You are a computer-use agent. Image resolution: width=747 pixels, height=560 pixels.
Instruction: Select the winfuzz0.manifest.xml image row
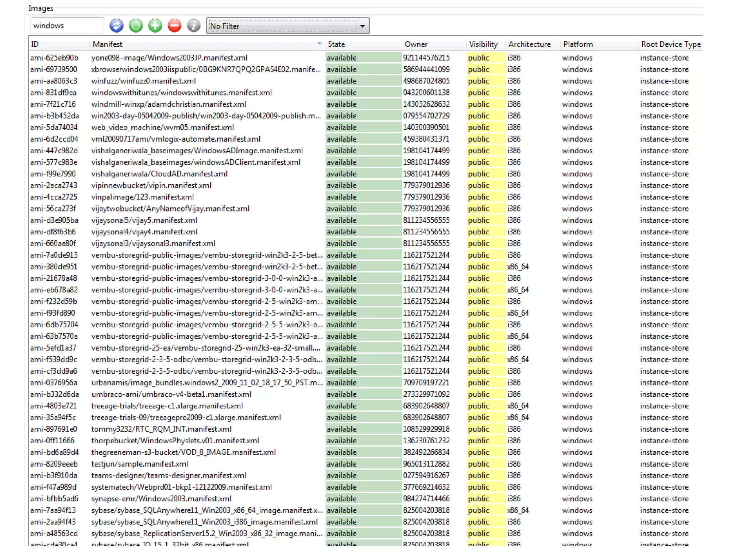(x=143, y=81)
